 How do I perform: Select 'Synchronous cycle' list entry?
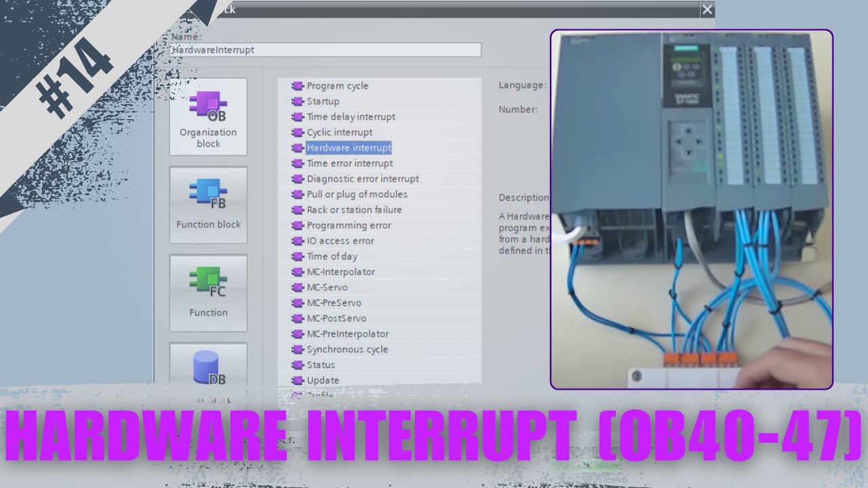347,350
